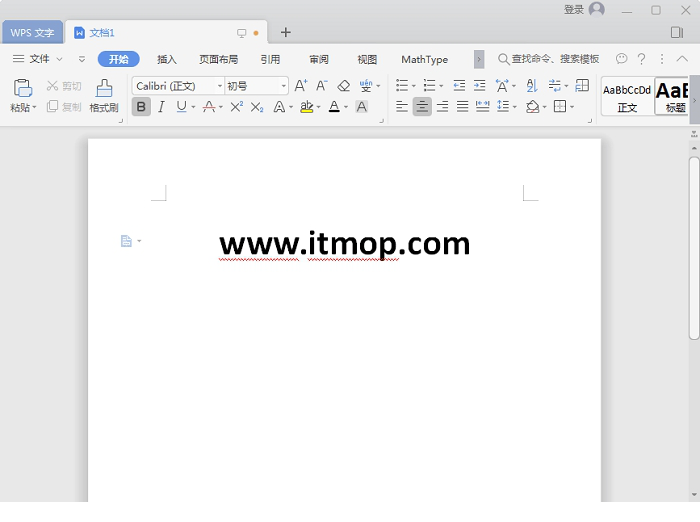Click the character shading A icon
The width and height of the screenshot is (700, 522).
coord(362,107)
